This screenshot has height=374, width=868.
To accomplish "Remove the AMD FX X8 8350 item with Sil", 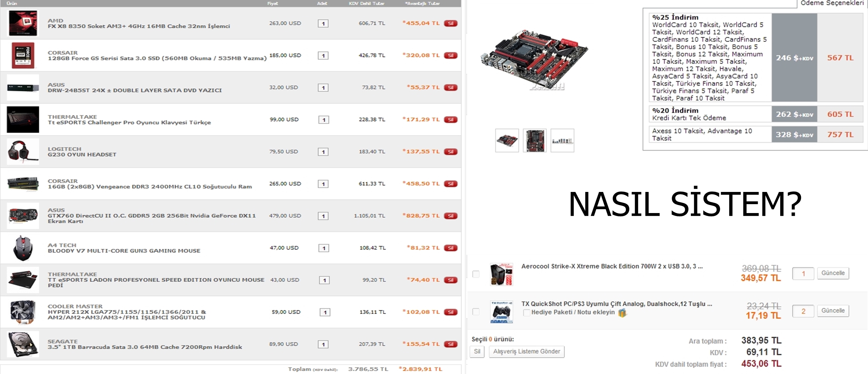I will point(451,23).
